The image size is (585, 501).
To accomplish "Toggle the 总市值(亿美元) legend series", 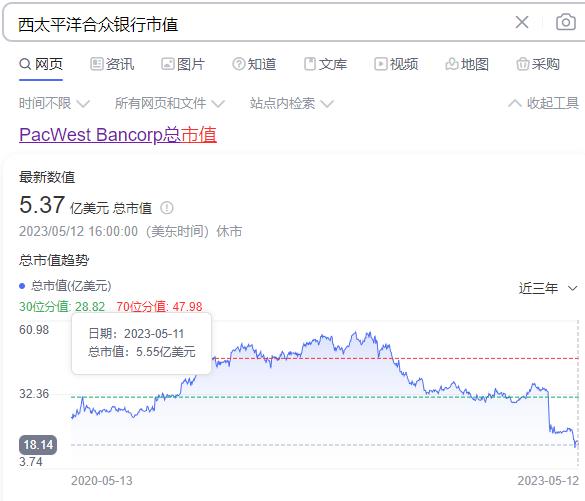I will [x=65, y=286].
